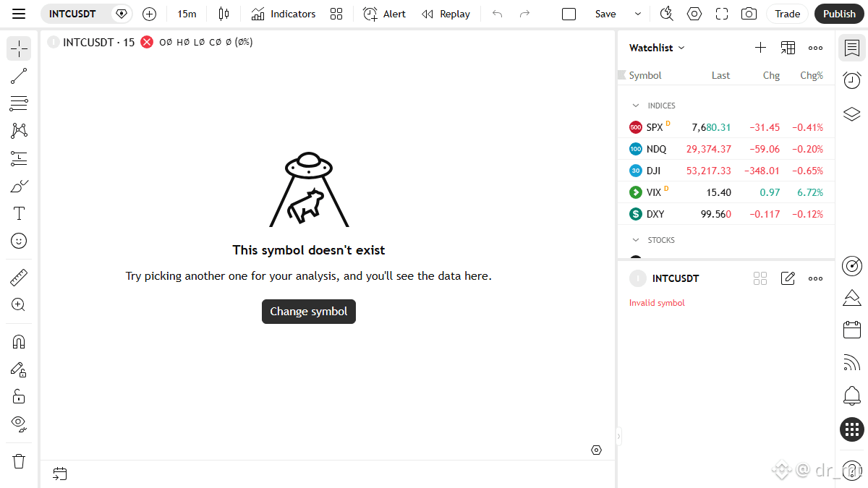This screenshot has width=868, height=488.
Task: Open notifications bell sidebar tab
Action: (852, 395)
